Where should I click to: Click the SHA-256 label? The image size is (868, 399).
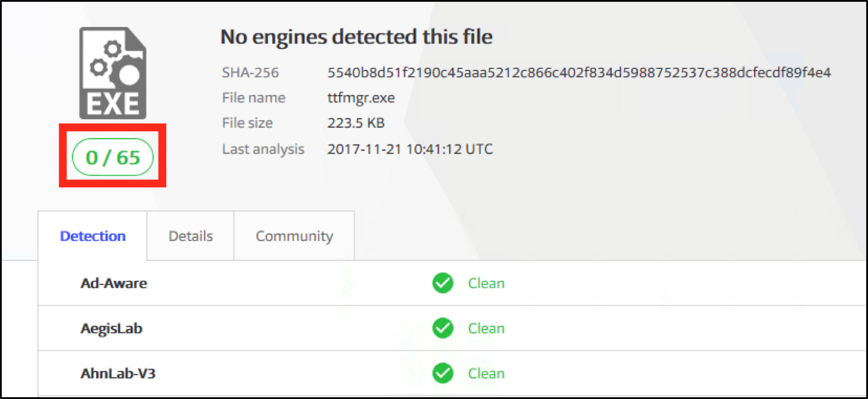click(x=250, y=72)
